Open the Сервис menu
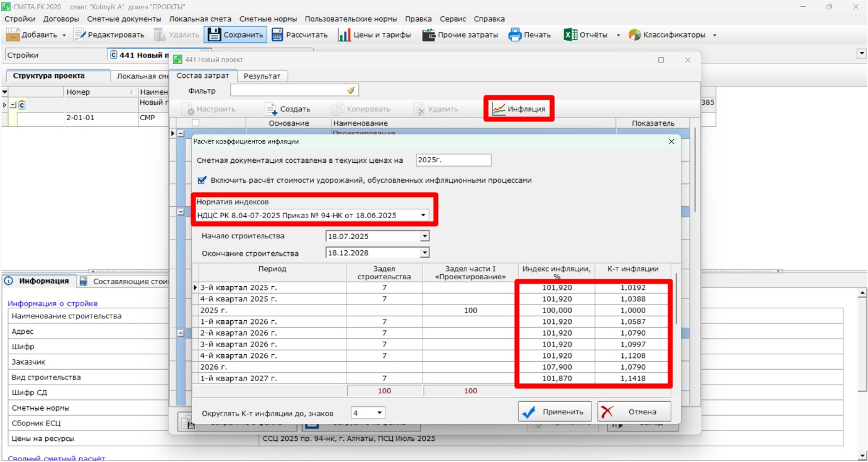Screen dimensions: 868x462 (x=453, y=19)
